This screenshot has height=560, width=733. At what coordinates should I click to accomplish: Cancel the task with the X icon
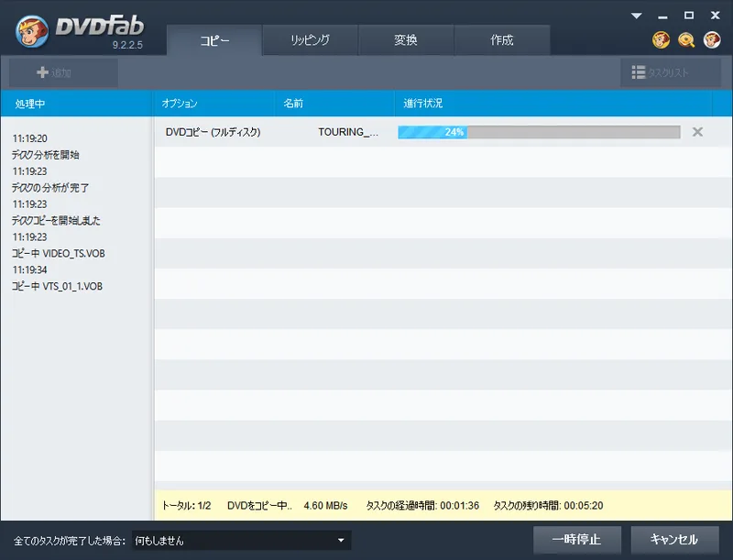697,132
